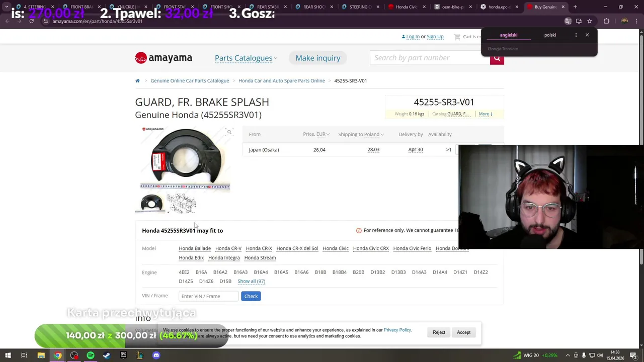Switch to the honda.epc browser tab

coord(499,7)
